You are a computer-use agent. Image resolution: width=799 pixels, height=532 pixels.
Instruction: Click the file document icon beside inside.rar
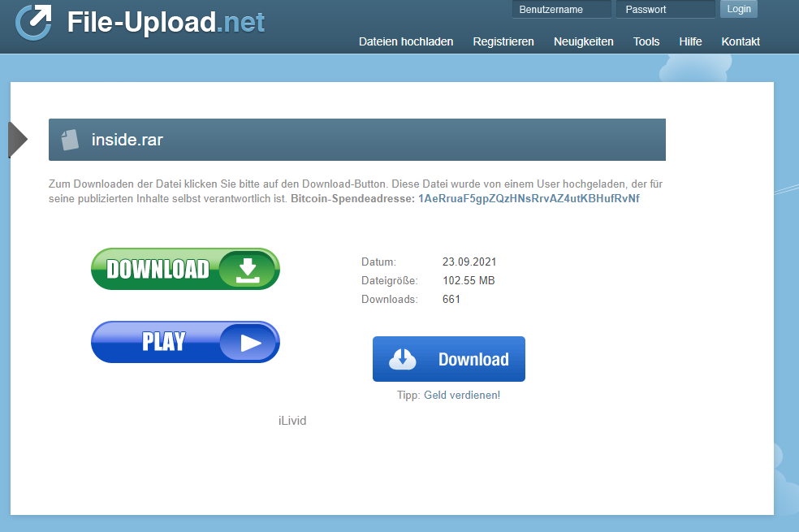pos(70,140)
